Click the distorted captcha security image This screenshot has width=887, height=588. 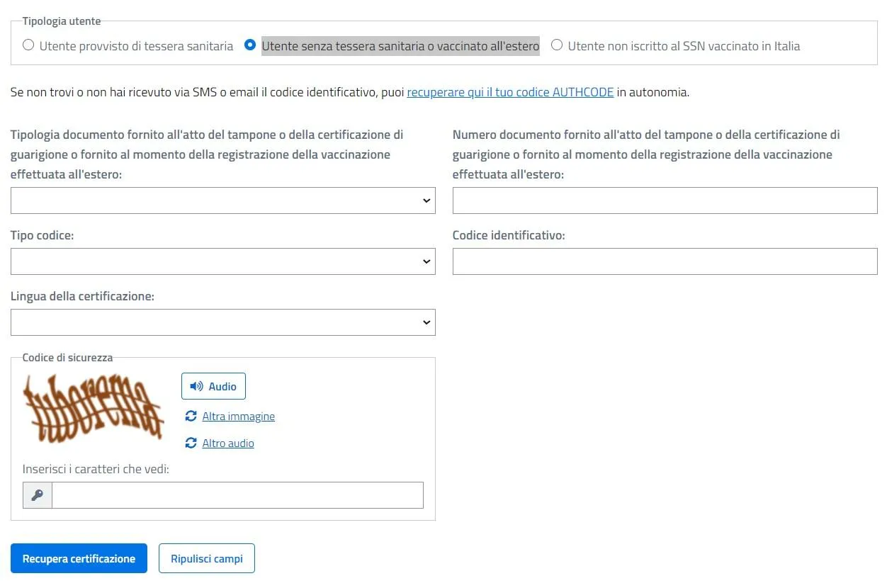(x=94, y=406)
